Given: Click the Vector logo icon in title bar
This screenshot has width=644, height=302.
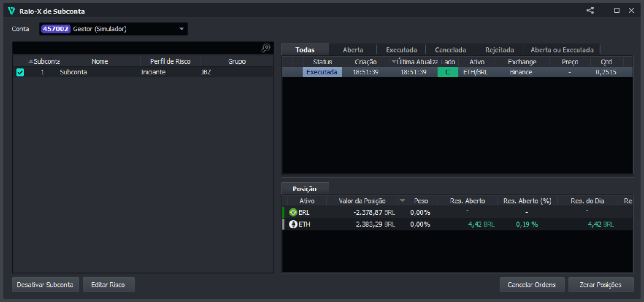Looking at the screenshot, I should (x=11, y=11).
